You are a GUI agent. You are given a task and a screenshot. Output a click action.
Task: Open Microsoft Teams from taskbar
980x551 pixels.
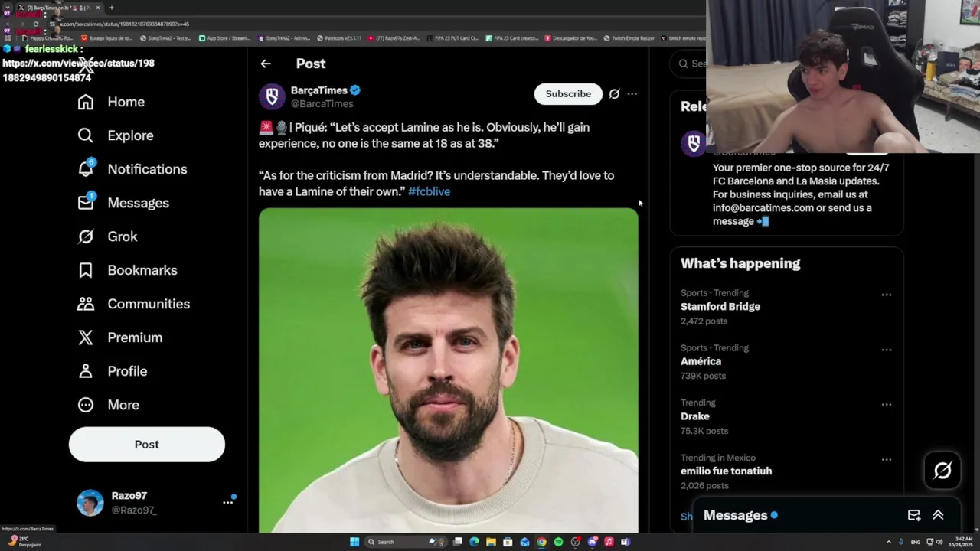click(626, 542)
